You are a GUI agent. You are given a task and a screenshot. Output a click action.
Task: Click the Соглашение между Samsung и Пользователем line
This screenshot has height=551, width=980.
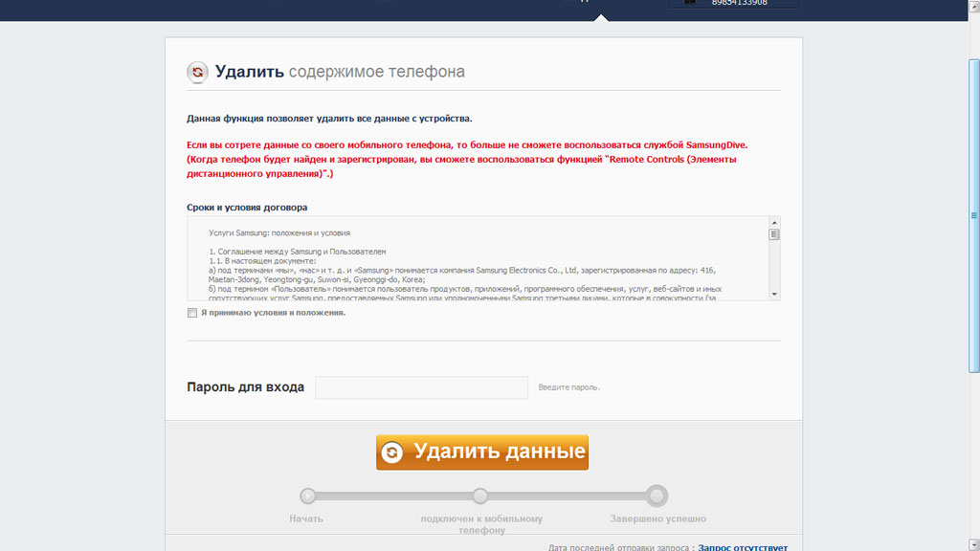coord(297,252)
